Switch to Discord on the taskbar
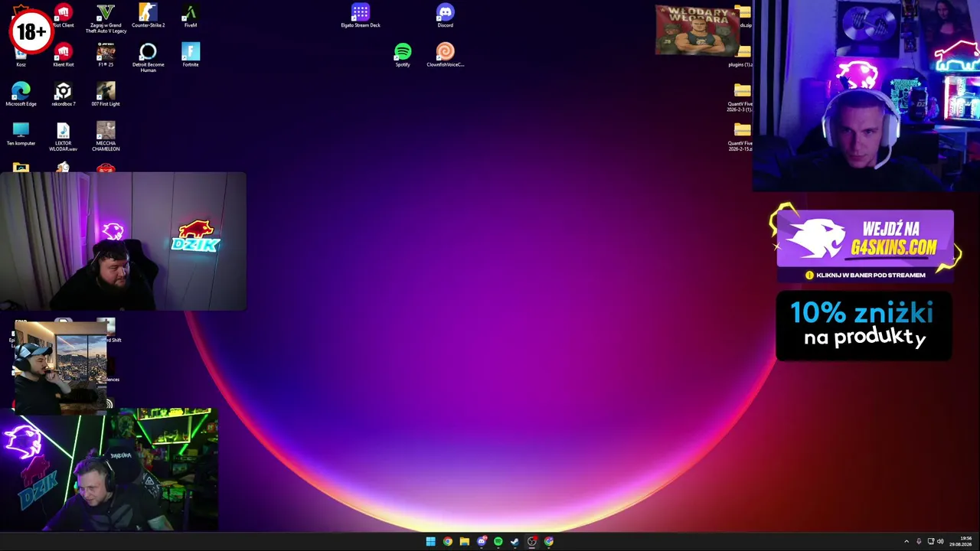Image resolution: width=980 pixels, height=551 pixels. [x=482, y=542]
